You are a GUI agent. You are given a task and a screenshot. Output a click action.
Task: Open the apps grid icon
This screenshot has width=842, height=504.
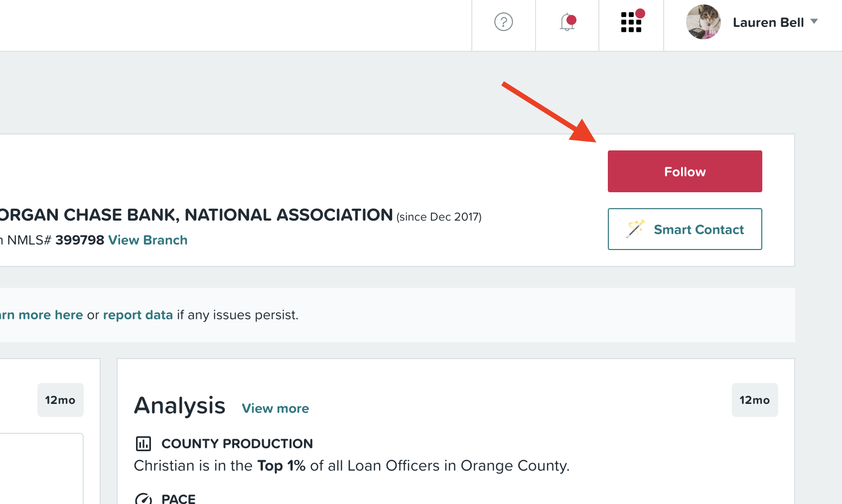[632, 21]
